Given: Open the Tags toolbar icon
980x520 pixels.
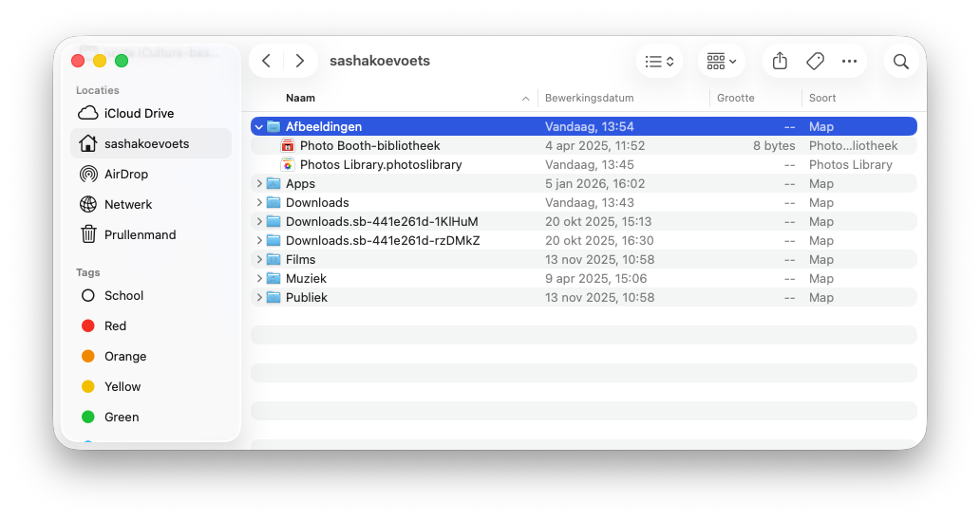Looking at the screenshot, I should (x=815, y=62).
